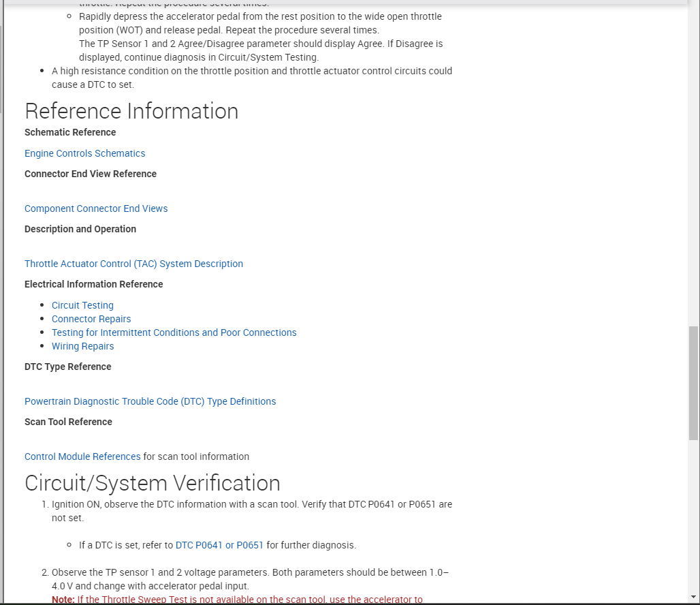Select the Wiring Repairs link
700x605 pixels.
coord(82,346)
